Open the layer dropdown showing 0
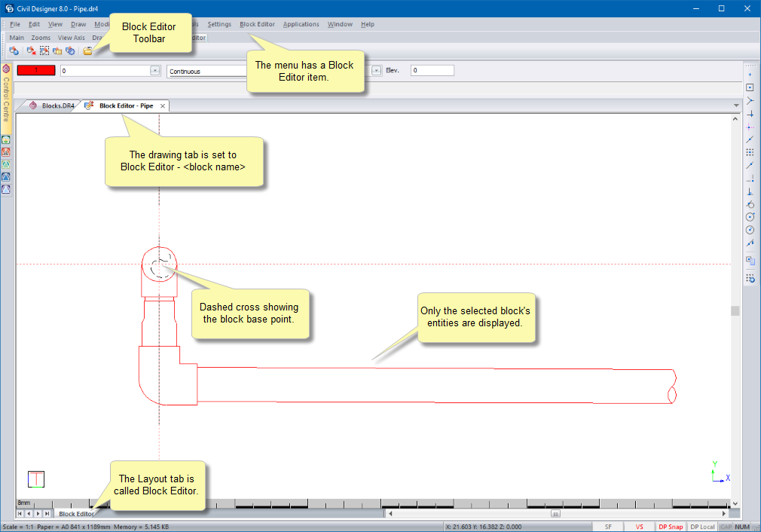The height and width of the screenshot is (532, 761). [x=155, y=70]
